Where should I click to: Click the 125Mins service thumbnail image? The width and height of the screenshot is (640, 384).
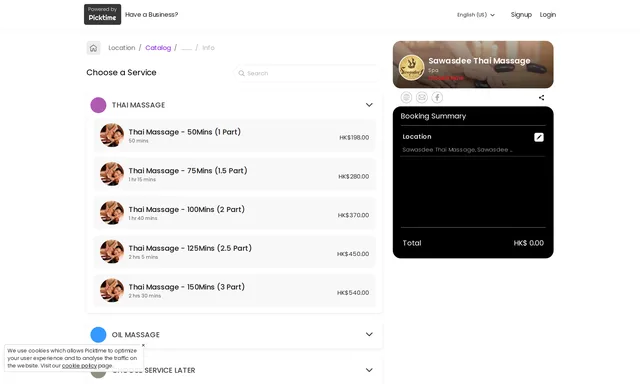[112, 251]
